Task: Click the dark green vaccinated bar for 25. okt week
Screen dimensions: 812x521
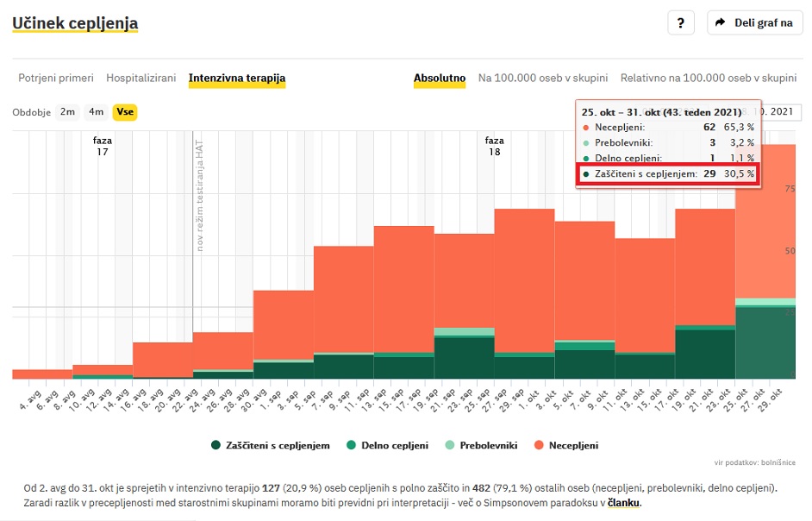Action: click(x=765, y=343)
